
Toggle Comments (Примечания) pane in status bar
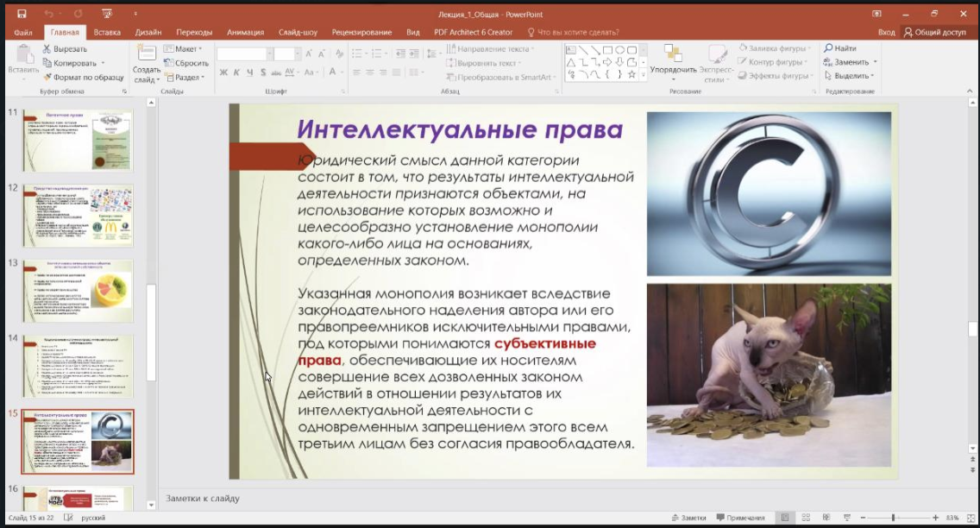pos(741,518)
